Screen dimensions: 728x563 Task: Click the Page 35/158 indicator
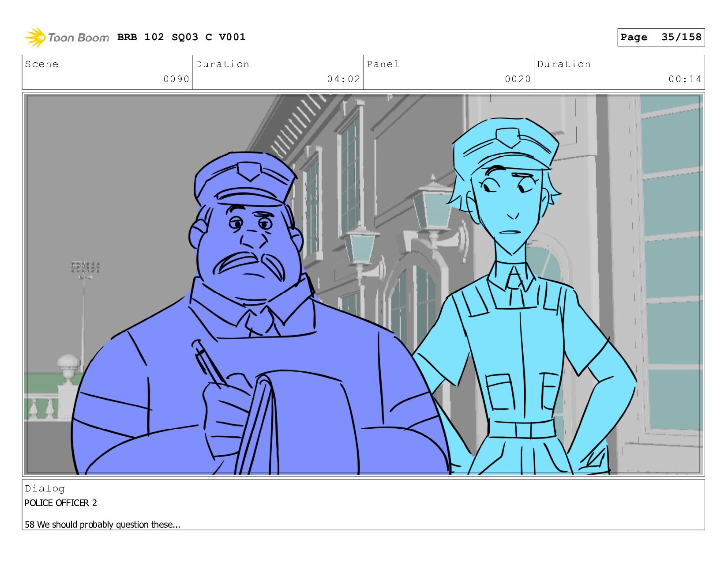(x=660, y=37)
